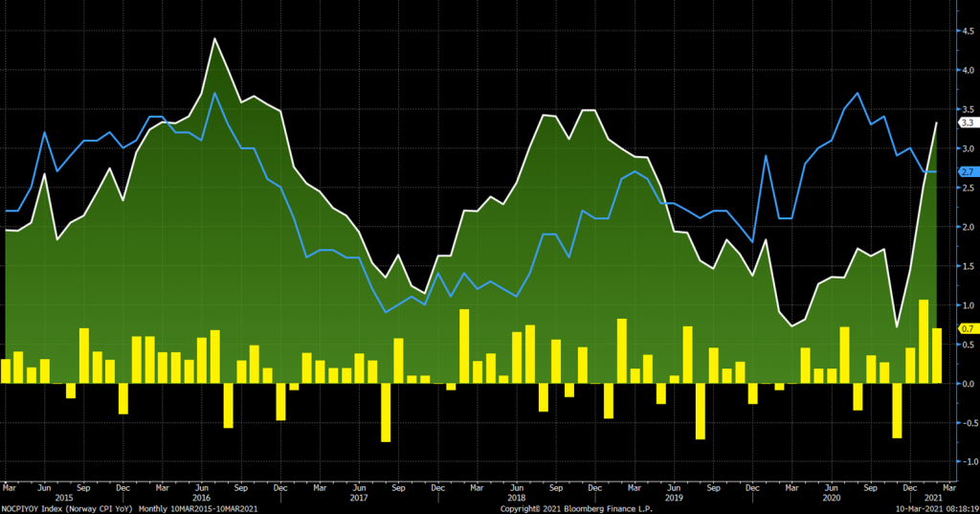
Task: Click the white 3.3 last-value tag
Action: tap(967, 123)
